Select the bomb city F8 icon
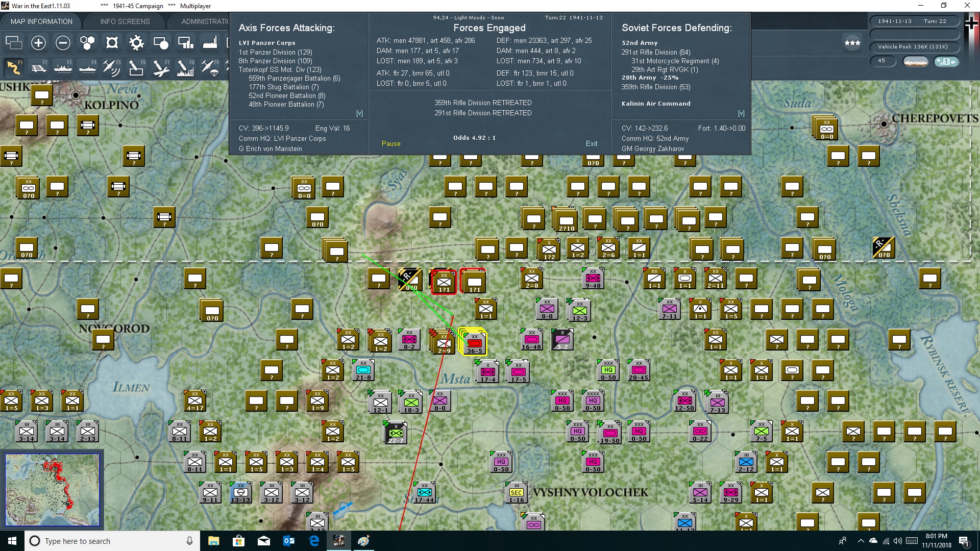Screen dimensions: 980x551 [x=185, y=67]
